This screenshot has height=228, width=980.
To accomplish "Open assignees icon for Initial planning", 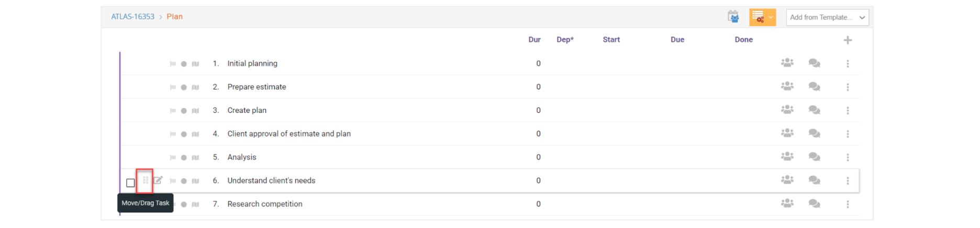I will click(x=787, y=63).
